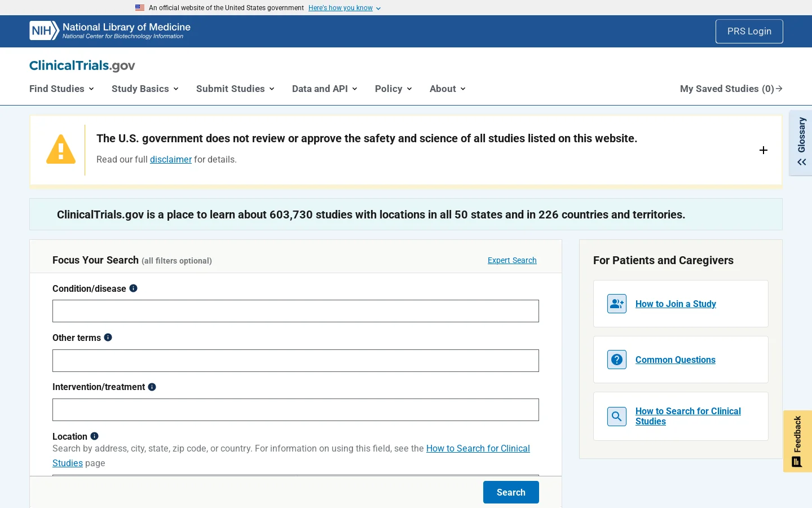Open How to Join a Study link
This screenshot has width=812, height=508.
[676, 304]
